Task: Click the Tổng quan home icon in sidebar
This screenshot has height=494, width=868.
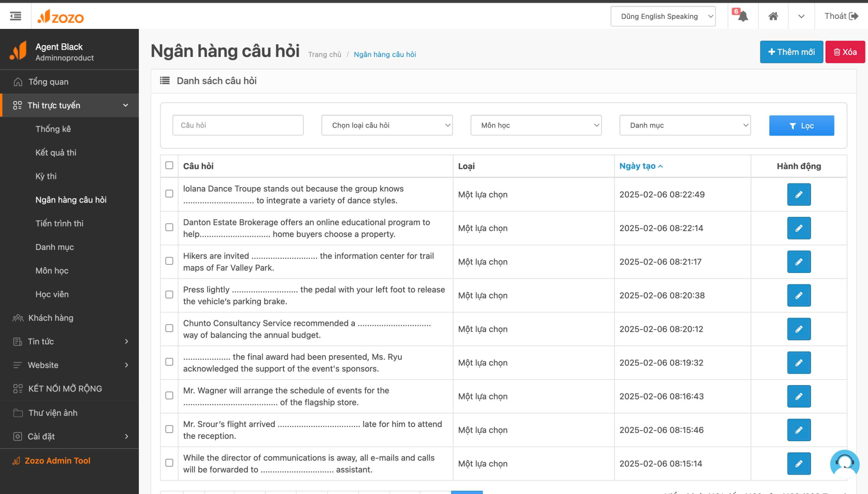Action: click(x=18, y=82)
